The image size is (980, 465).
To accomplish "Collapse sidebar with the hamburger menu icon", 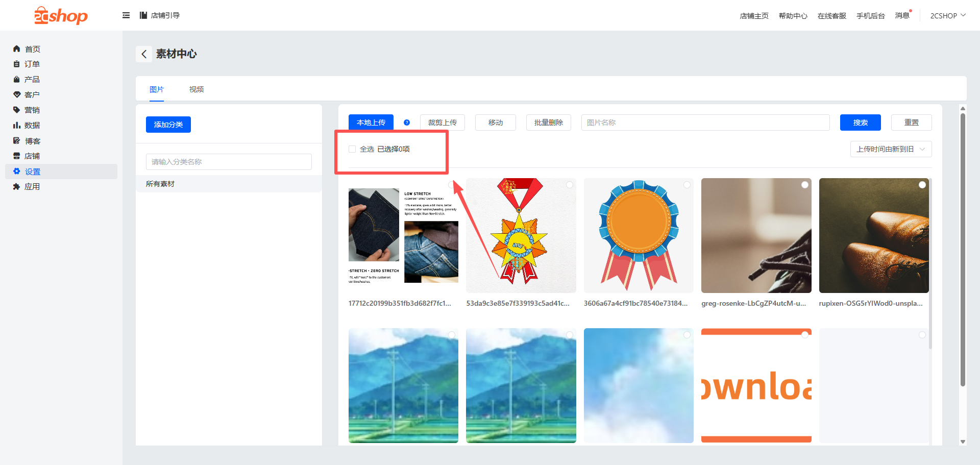I will [x=126, y=15].
